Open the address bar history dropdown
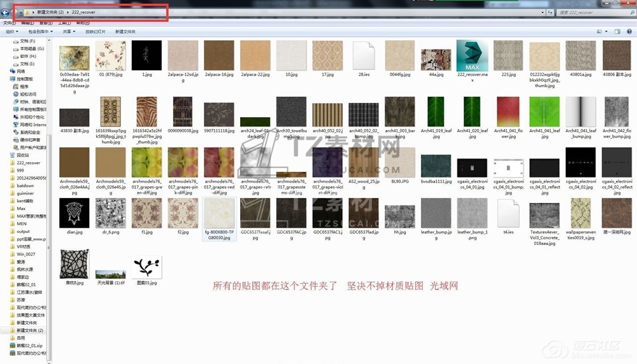The image size is (637, 364). click(x=542, y=13)
